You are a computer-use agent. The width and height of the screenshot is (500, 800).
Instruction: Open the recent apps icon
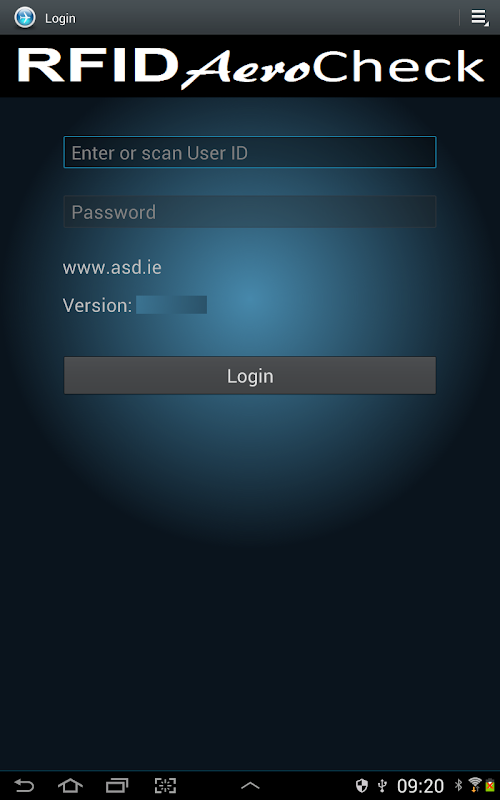tap(117, 785)
